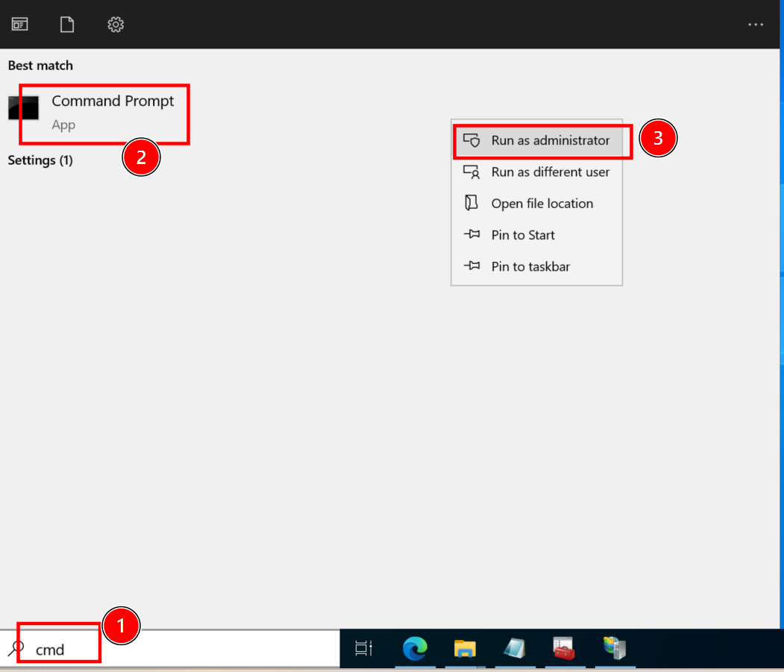Open the red toolbox taskbar icon
This screenshot has width=784, height=672.
pos(564,649)
